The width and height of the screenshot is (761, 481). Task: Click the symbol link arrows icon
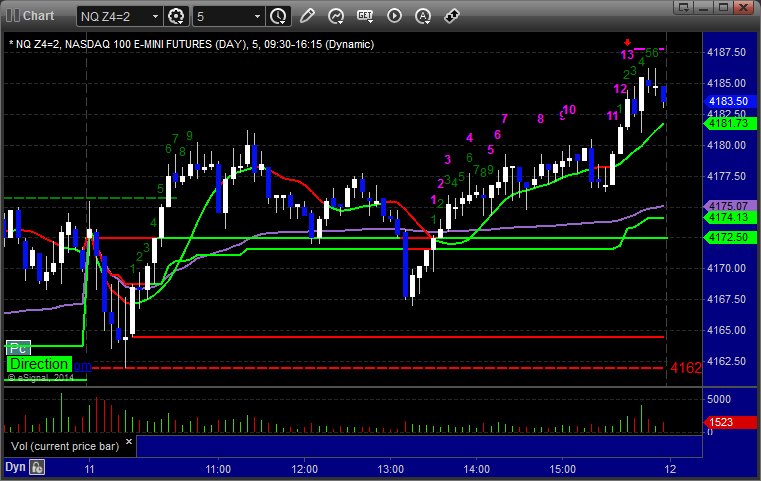[x=452, y=16]
